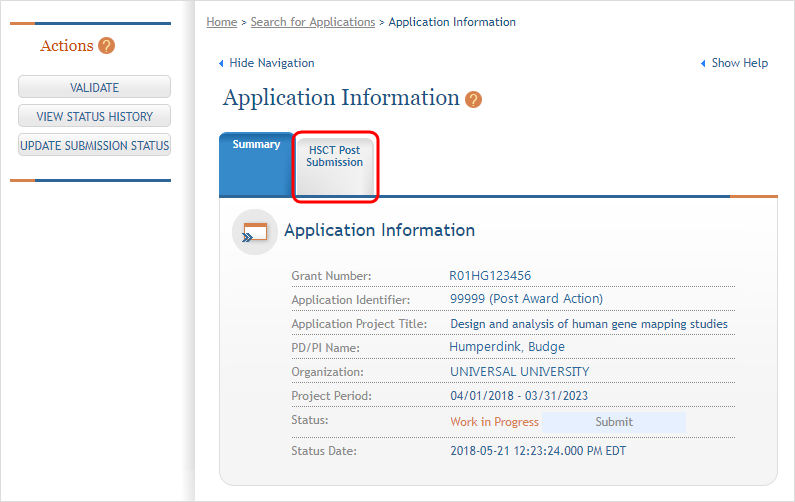Screen dimensions: 795x502
Task: Select the Summary tab
Action: coord(257,164)
